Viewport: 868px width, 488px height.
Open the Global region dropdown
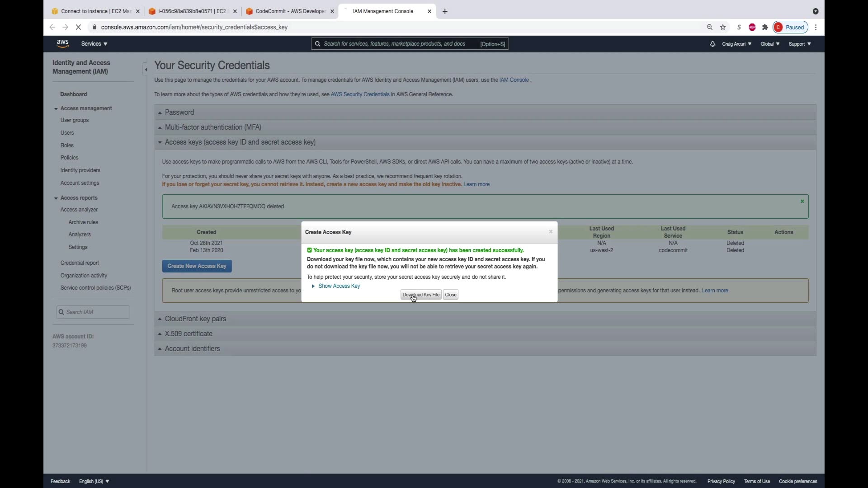pyautogui.click(x=769, y=44)
